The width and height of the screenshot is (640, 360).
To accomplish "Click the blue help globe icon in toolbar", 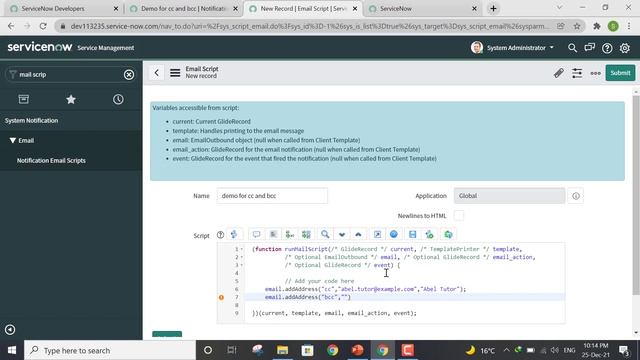I will (393, 234).
